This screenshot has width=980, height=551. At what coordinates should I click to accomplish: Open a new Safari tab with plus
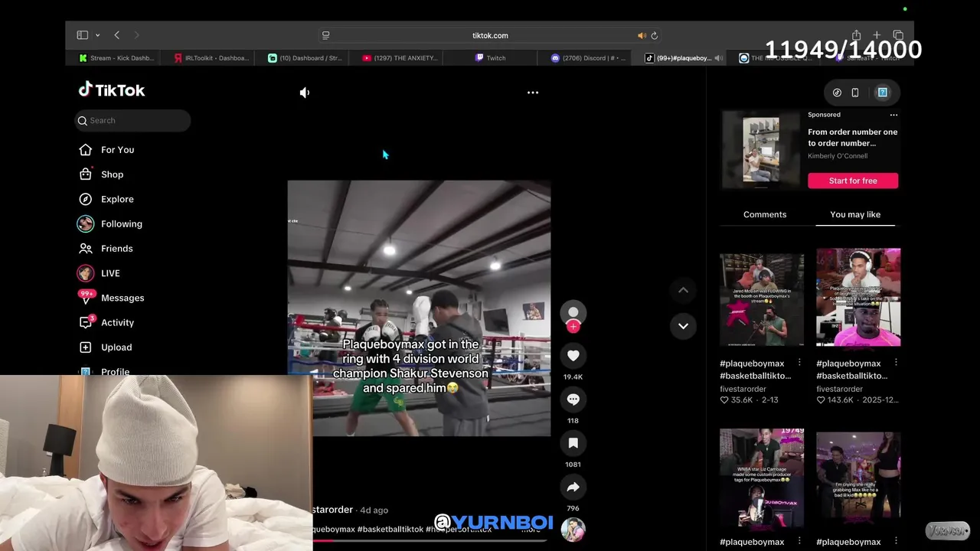pos(877,35)
